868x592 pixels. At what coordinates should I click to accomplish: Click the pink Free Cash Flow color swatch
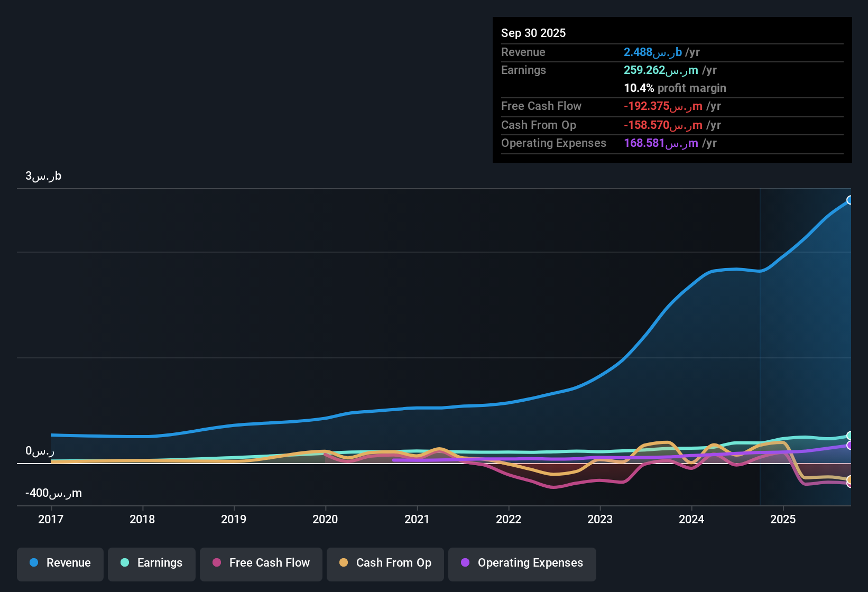pos(216,563)
